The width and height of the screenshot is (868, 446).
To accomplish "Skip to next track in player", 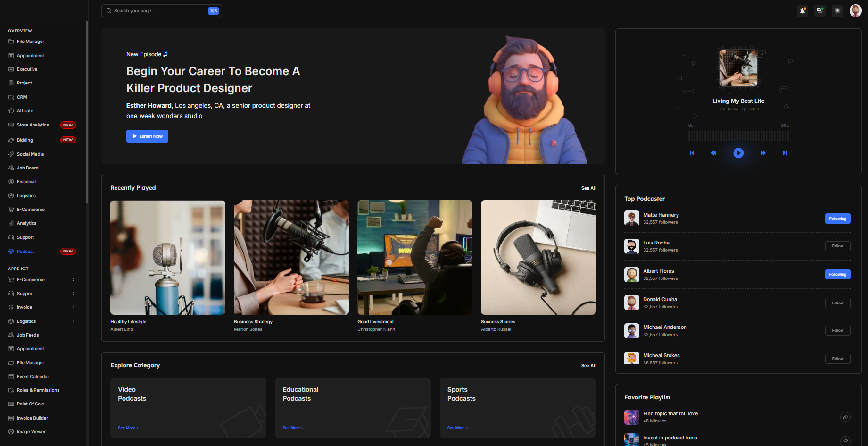I will 785,153.
